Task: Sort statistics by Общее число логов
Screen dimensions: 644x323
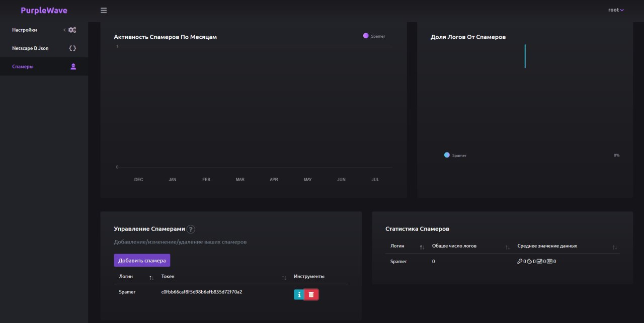Action: 507,247
